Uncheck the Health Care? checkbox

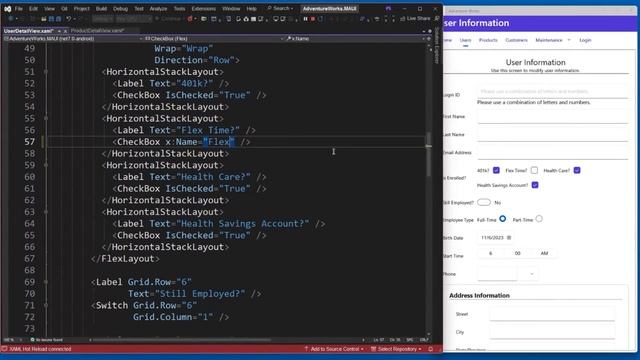(577, 170)
